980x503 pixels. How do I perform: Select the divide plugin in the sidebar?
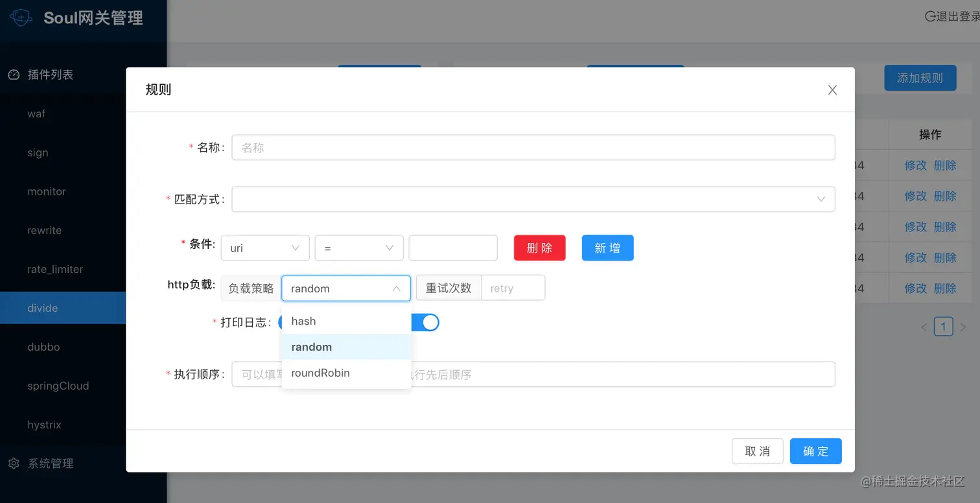tap(63, 308)
